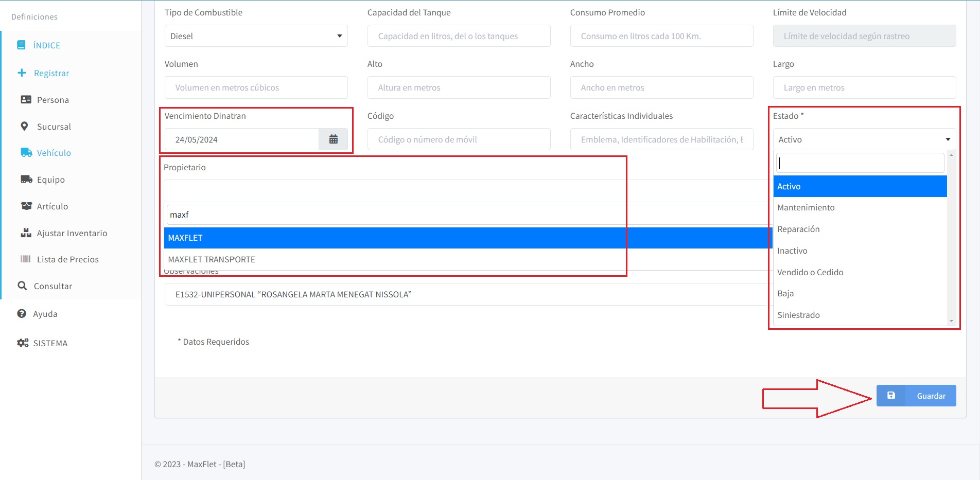Click the Lista de Precios barcode icon
Viewport: 980px width, 480px height.
[25, 259]
